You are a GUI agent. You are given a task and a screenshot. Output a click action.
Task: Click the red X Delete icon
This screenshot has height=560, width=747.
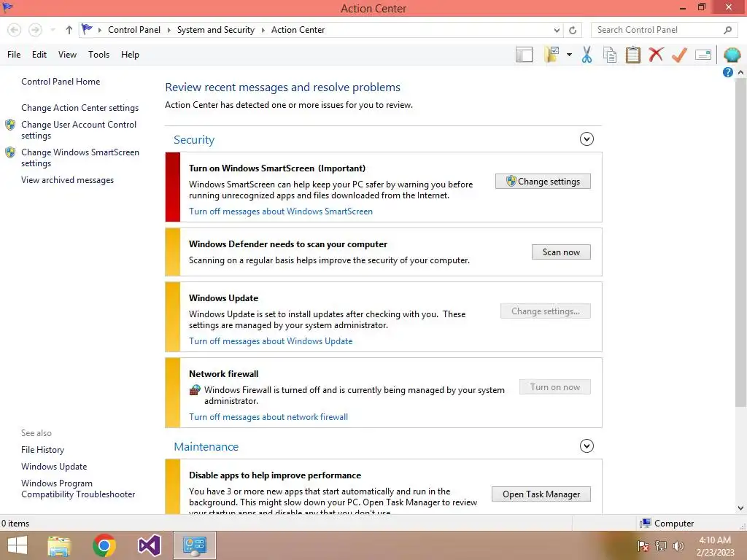click(656, 55)
